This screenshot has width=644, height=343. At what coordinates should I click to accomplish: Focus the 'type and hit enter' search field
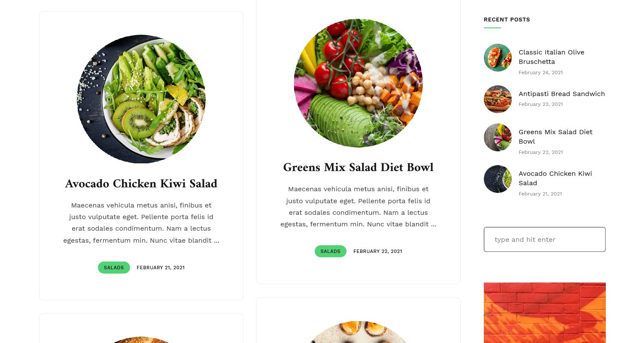(545, 239)
